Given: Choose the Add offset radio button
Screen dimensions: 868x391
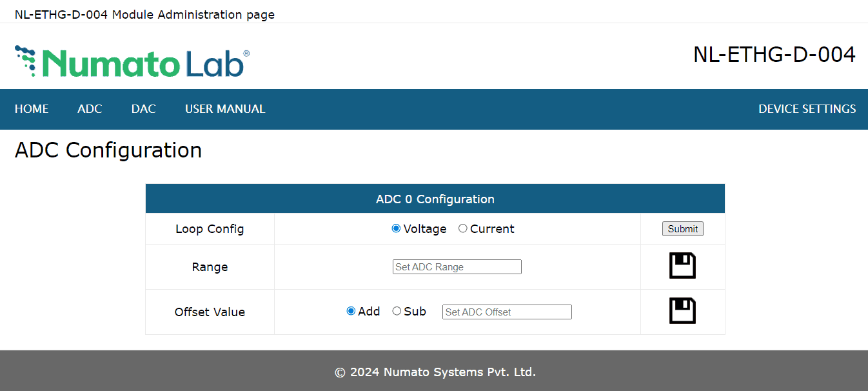Looking at the screenshot, I should point(351,311).
